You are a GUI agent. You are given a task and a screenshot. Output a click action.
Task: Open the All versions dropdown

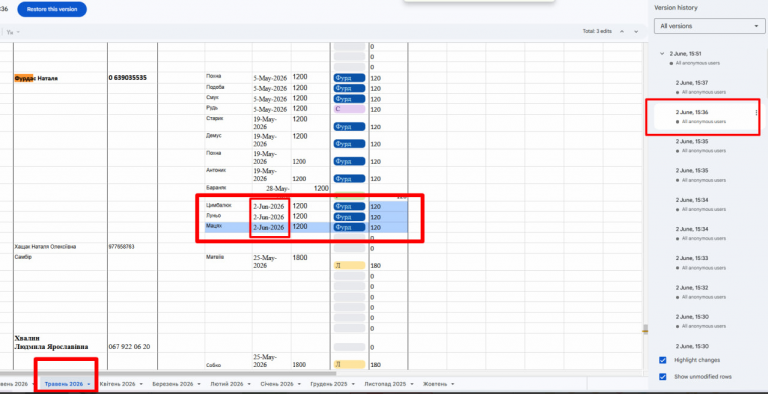(709, 26)
